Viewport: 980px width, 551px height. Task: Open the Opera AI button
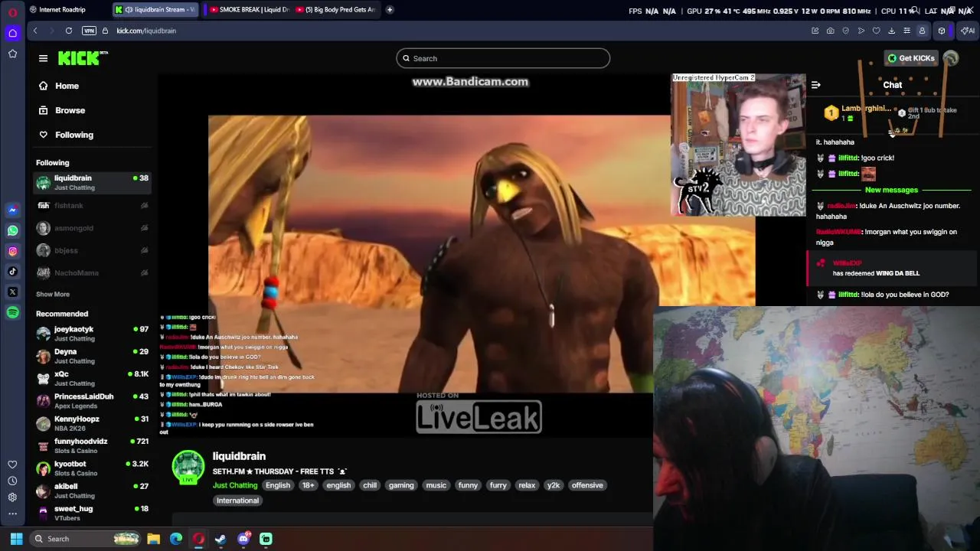[968, 31]
